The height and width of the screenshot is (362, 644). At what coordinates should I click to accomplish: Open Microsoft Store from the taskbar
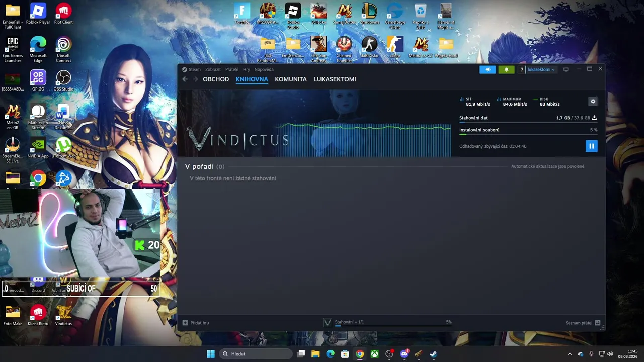[x=345, y=354]
